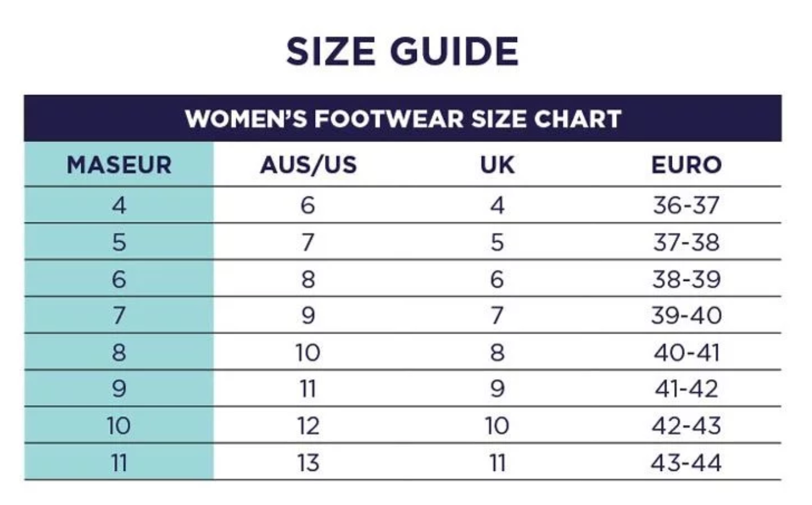Click AUS/US size 6 cell
The width and height of the screenshot is (812, 505).
308,205
